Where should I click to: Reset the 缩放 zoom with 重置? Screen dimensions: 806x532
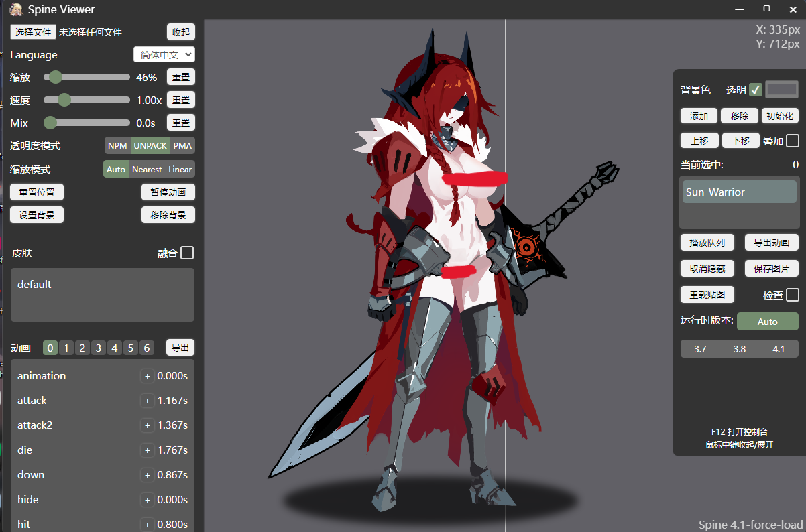pos(180,77)
